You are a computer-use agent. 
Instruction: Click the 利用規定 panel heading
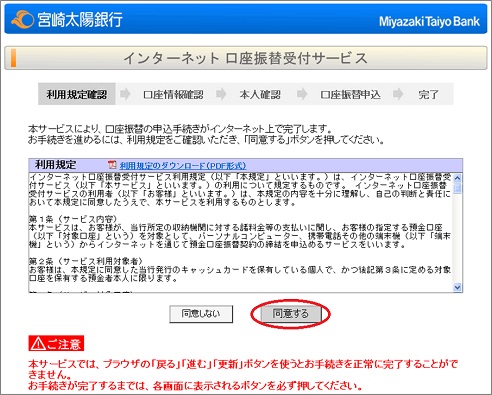[55, 165]
